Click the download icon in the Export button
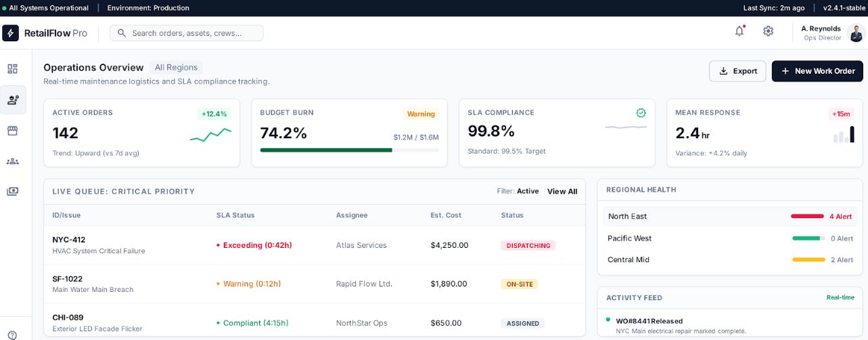 tap(723, 71)
